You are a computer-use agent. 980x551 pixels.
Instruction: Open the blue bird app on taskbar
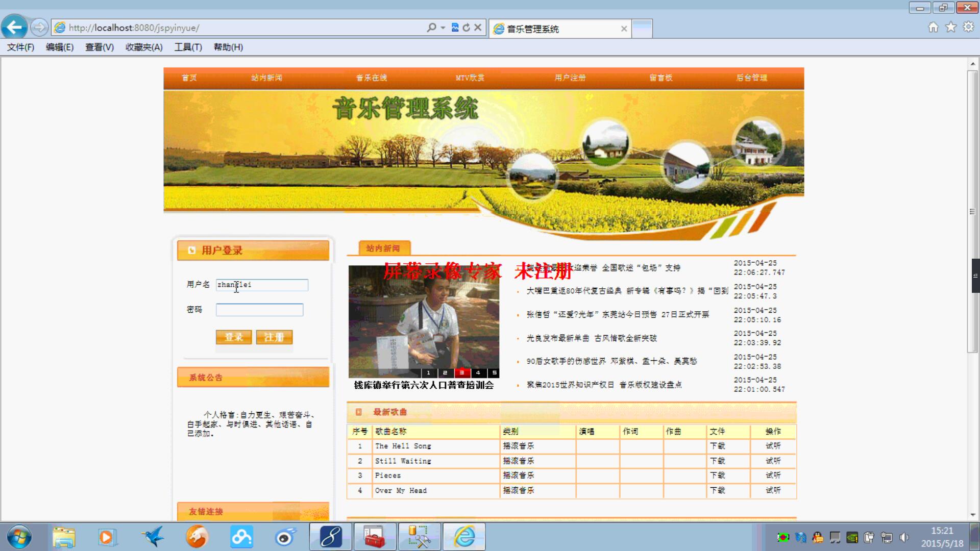click(153, 537)
